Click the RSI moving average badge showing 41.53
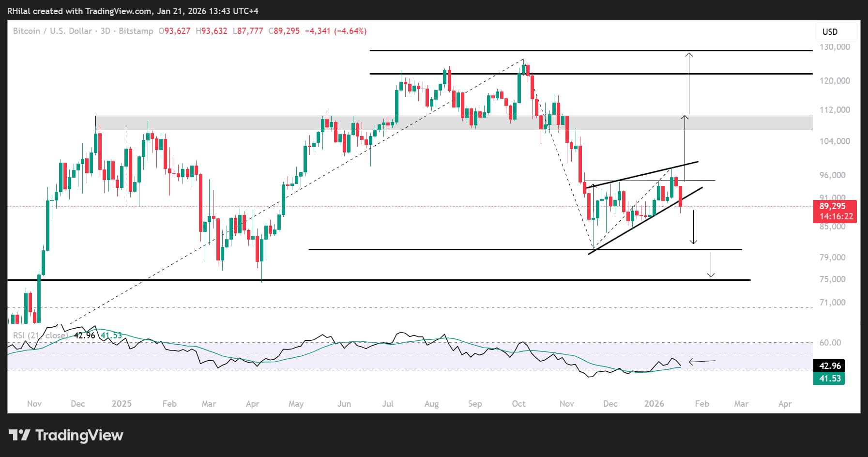 [830, 380]
